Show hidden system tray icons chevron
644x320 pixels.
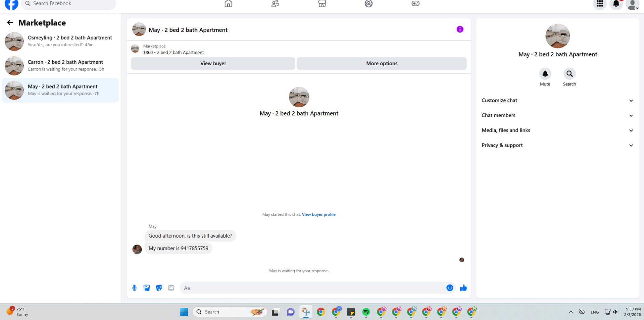click(571, 312)
